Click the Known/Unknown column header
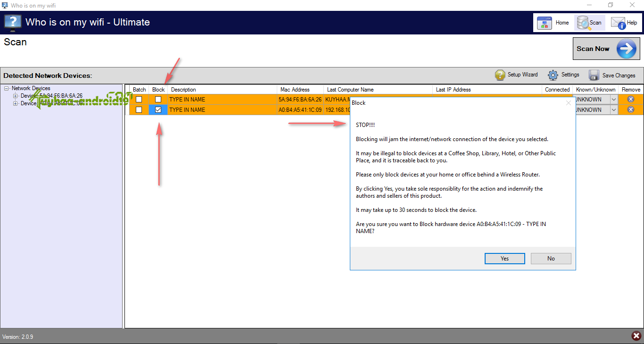The height and width of the screenshot is (344, 644). (596, 90)
